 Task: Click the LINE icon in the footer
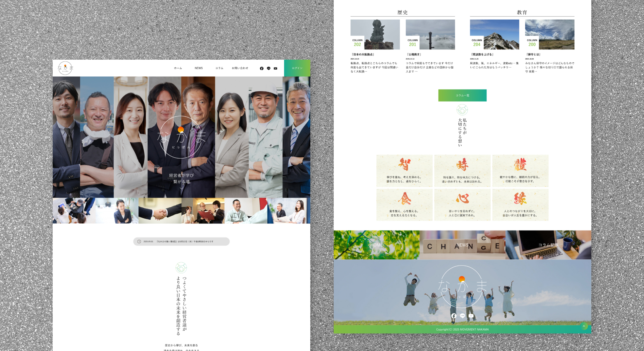(462, 315)
